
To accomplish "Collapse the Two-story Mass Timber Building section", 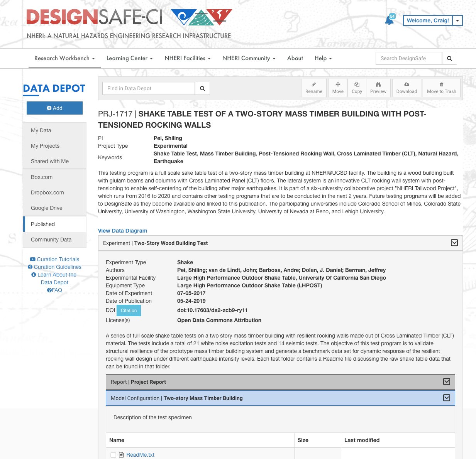I will coord(447,398).
